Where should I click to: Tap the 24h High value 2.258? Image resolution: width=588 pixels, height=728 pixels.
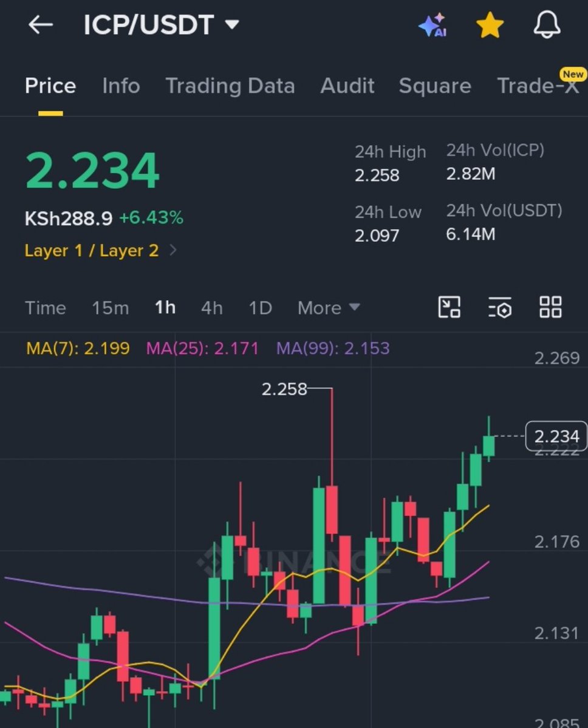click(x=377, y=175)
